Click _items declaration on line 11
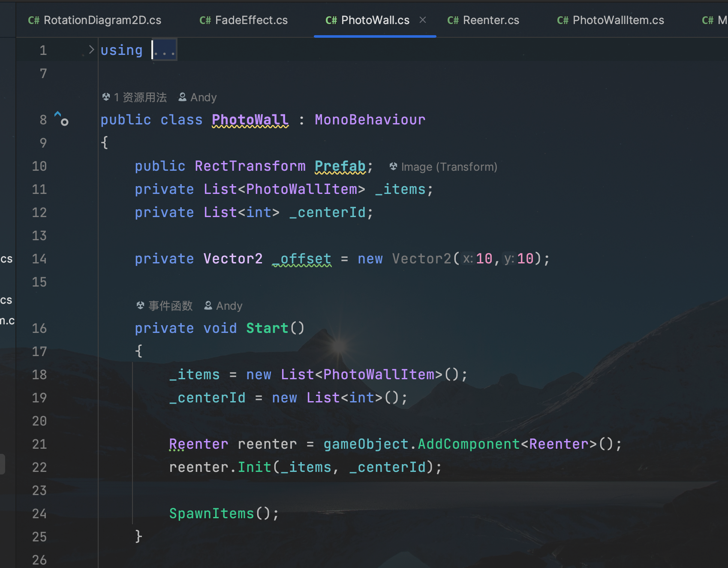Image resolution: width=728 pixels, height=568 pixels. 400,189
